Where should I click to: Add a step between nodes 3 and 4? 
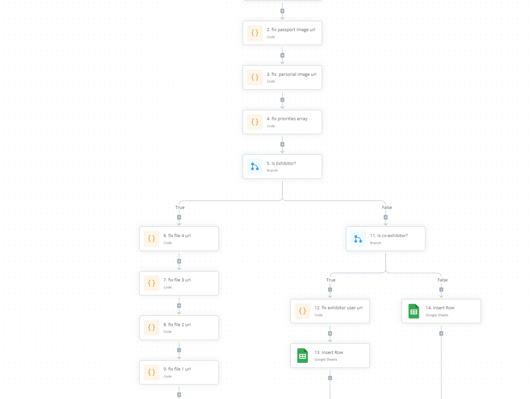click(x=282, y=100)
